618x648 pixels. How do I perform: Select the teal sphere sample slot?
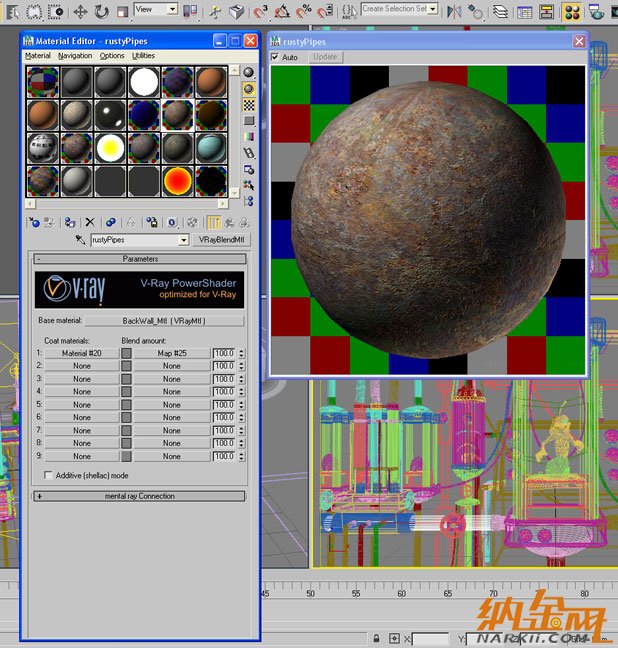pos(211,148)
